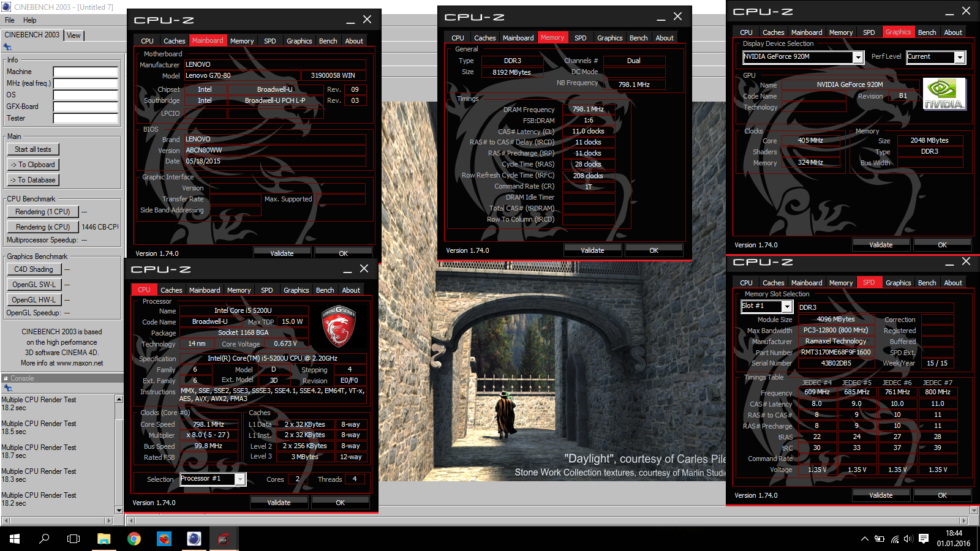Select the CINEBENCH 2003 tab

pyautogui.click(x=32, y=35)
